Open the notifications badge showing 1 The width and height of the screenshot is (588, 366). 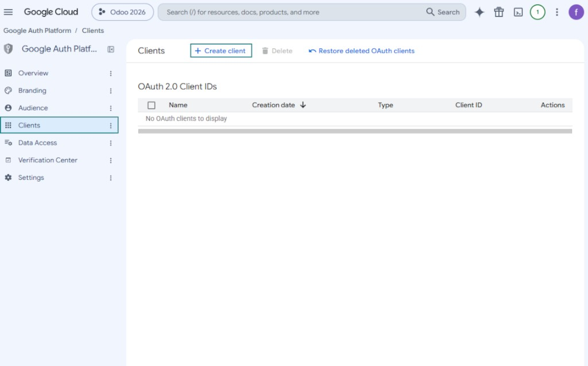coord(537,12)
